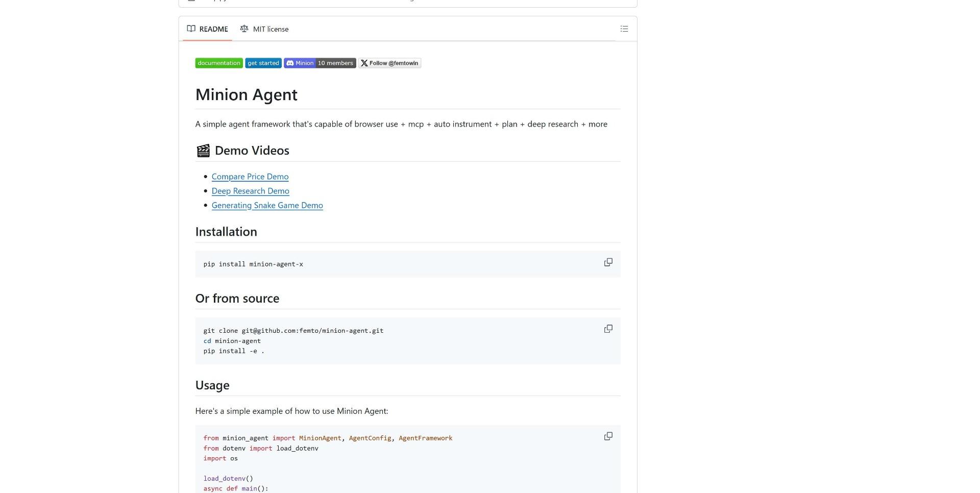The height and width of the screenshot is (493, 980).
Task: Click the Or from source heading
Action: [x=237, y=299]
